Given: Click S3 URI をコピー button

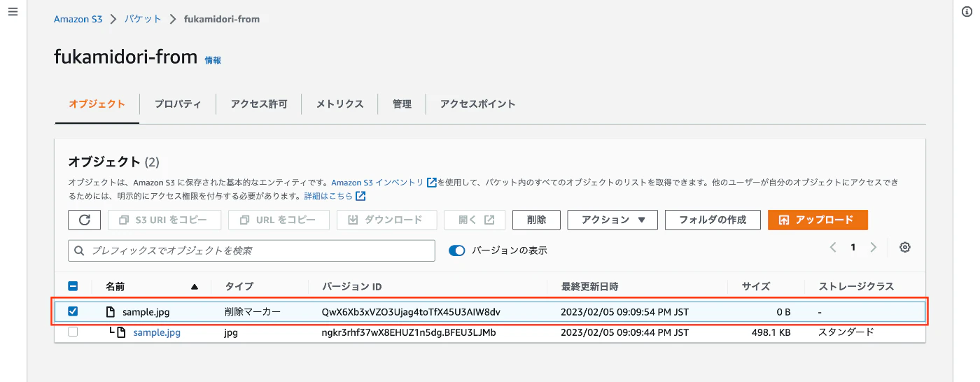Looking at the screenshot, I should [164, 220].
